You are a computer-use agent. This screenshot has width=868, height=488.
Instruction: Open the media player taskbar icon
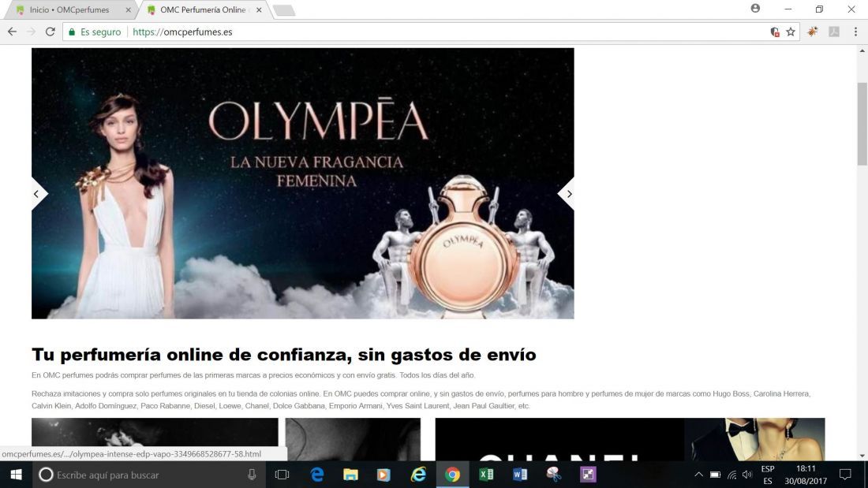point(383,475)
